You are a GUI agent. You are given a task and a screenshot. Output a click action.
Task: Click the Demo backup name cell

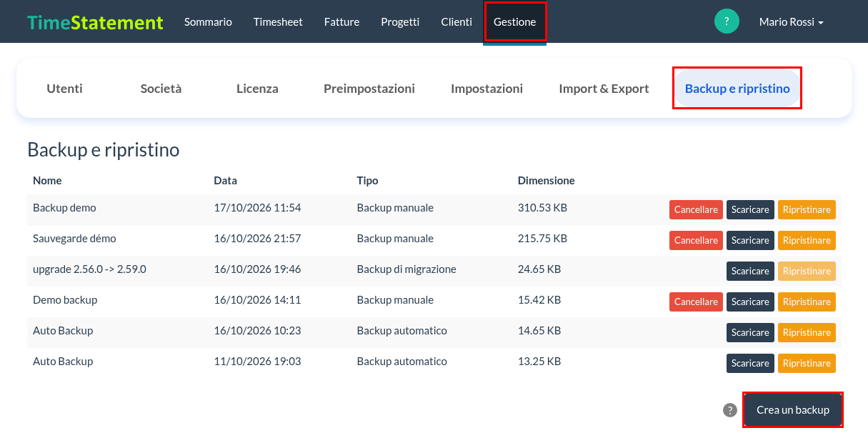click(x=65, y=300)
